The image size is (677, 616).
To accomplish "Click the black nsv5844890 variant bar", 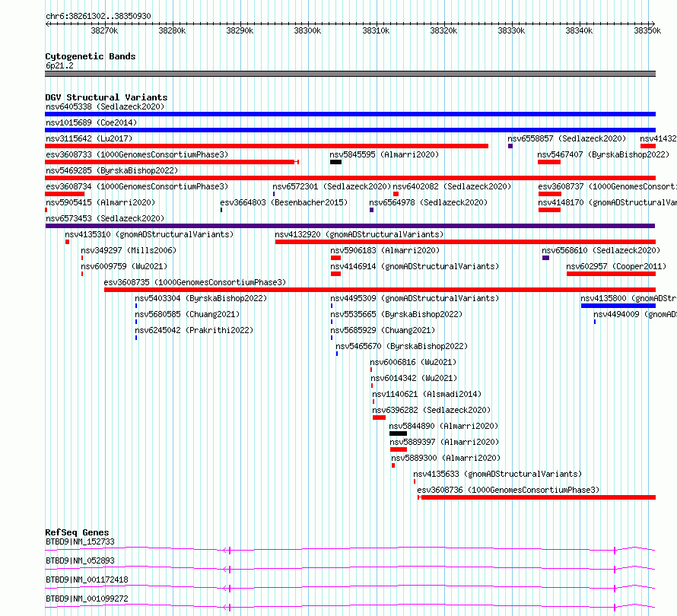I will coord(398,433).
